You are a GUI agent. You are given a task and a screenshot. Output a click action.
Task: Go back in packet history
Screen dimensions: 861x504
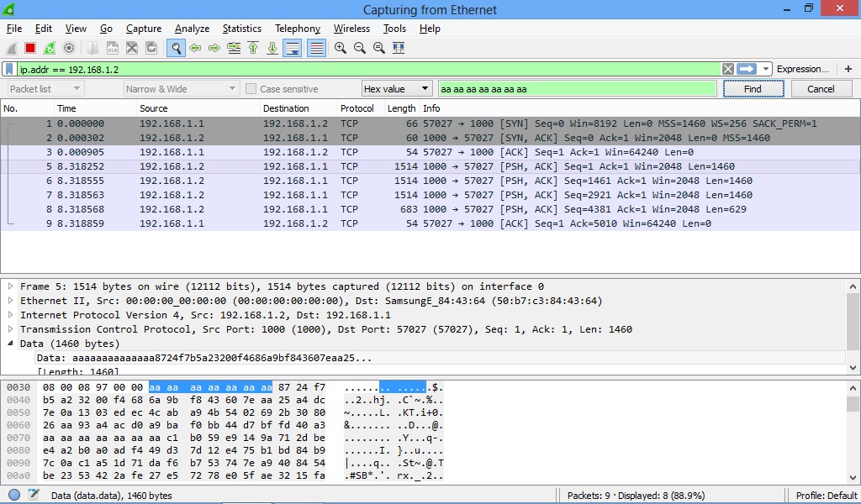195,48
